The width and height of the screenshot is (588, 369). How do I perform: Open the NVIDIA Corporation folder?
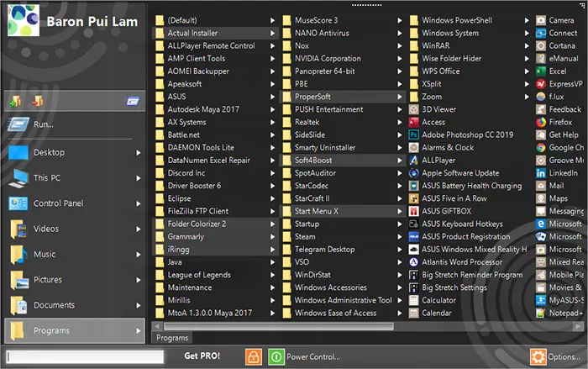pyautogui.click(x=341, y=59)
